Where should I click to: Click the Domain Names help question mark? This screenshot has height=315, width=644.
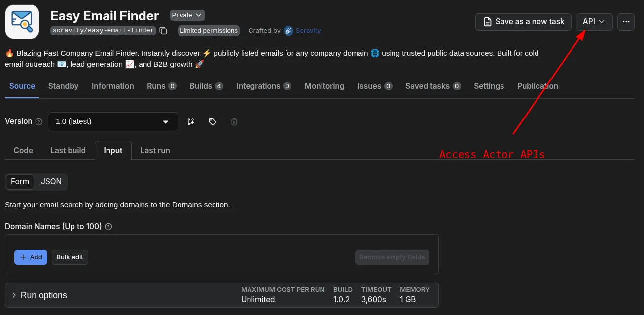tap(107, 227)
